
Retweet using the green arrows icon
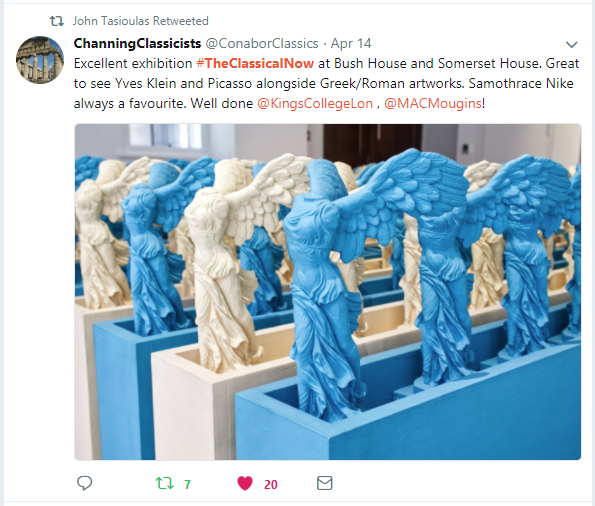[165, 483]
